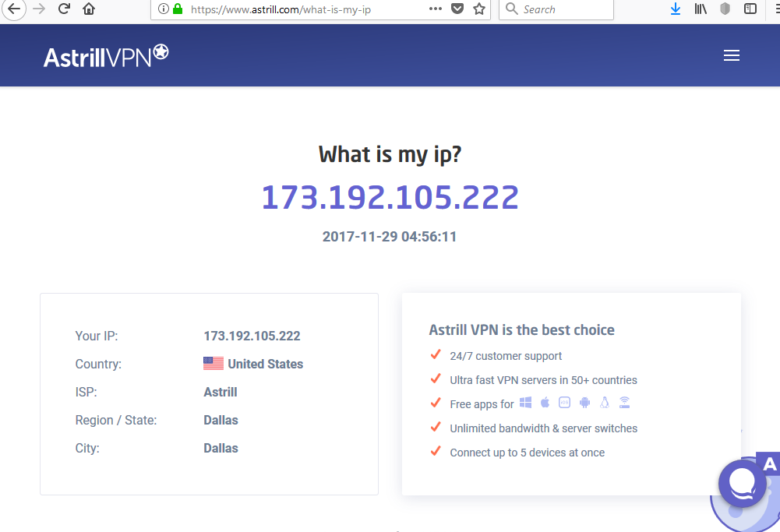Click the 'ISP:' label

pos(86,393)
